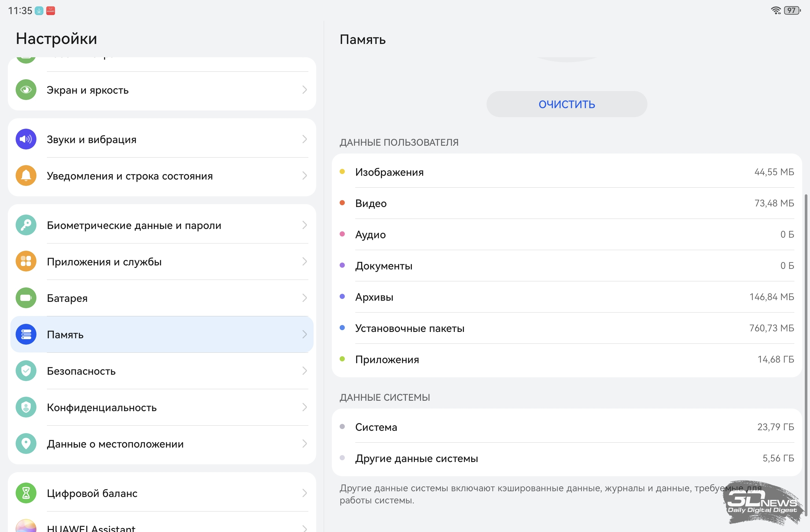The image size is (810, 532).
Task: Tap the green eye icon for Экран и яркость
Action: (x=26, y=90)
